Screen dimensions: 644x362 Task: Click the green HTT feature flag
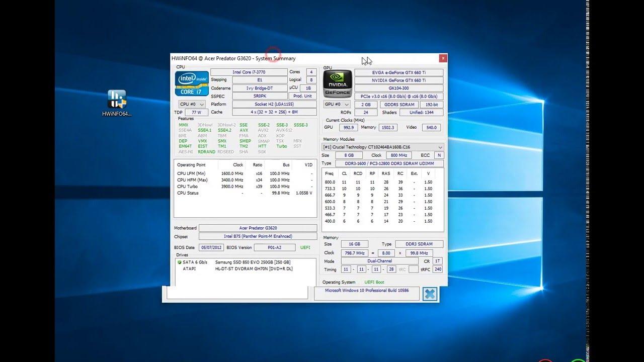(263, 146)
